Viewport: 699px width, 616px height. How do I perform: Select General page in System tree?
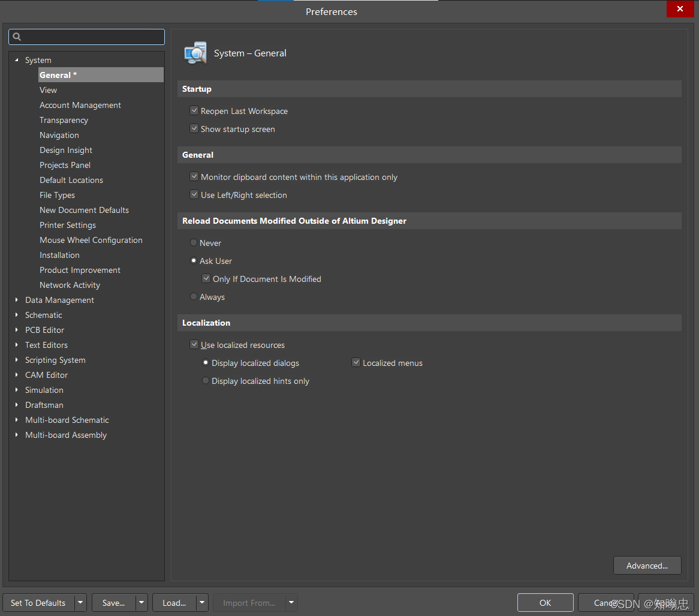[101, 75]
